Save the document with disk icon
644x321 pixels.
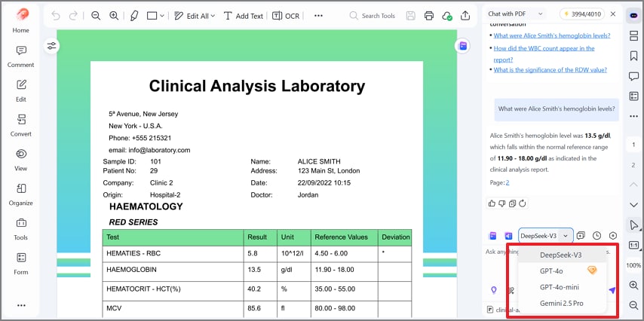tap(410, 16)
